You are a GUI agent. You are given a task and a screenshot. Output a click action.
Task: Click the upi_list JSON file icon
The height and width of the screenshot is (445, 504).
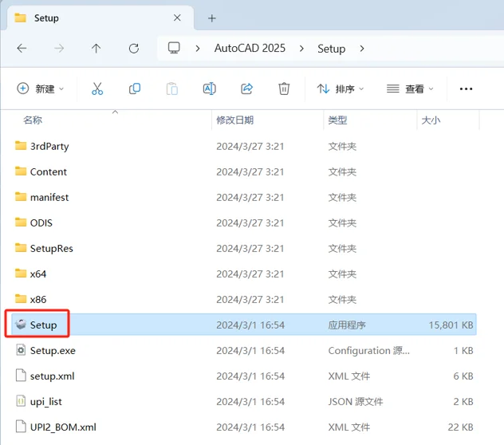click(21, 401)
